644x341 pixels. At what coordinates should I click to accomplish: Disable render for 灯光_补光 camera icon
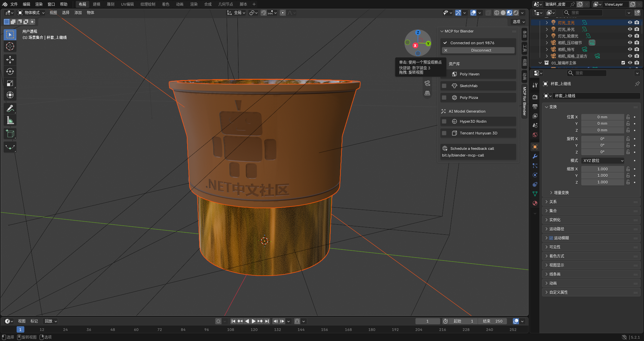pos(637,29)
